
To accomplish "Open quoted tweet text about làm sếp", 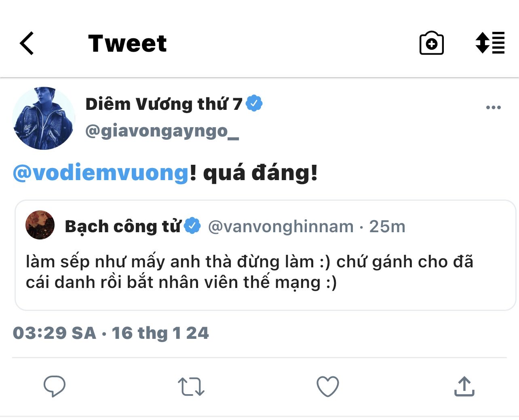I will click(x=249, y=272).
